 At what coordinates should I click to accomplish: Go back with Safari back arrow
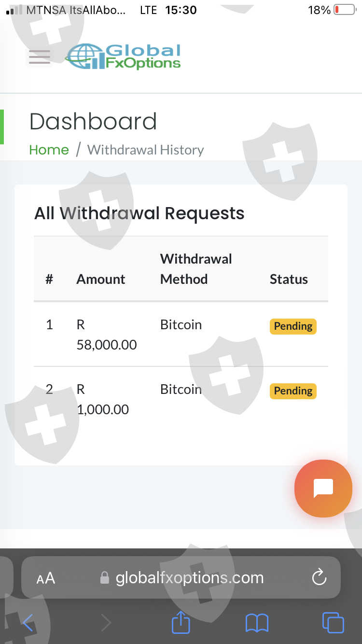(28, 623)
